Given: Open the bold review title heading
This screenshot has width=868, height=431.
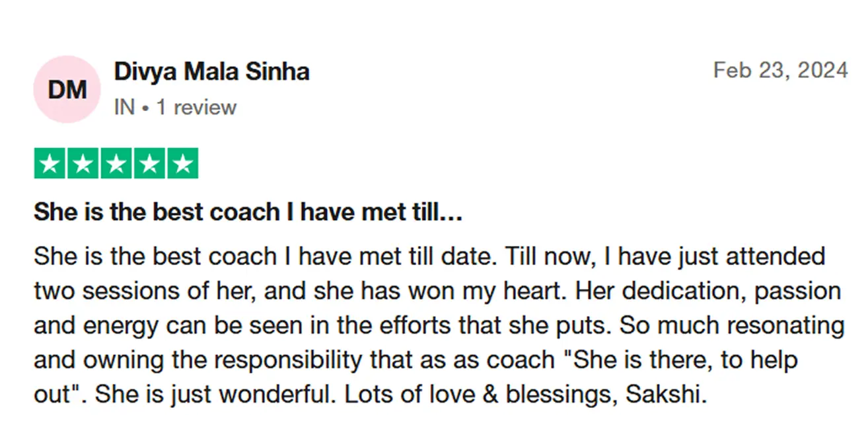Looking at the screenshot, I should click(x=248, y=212).
